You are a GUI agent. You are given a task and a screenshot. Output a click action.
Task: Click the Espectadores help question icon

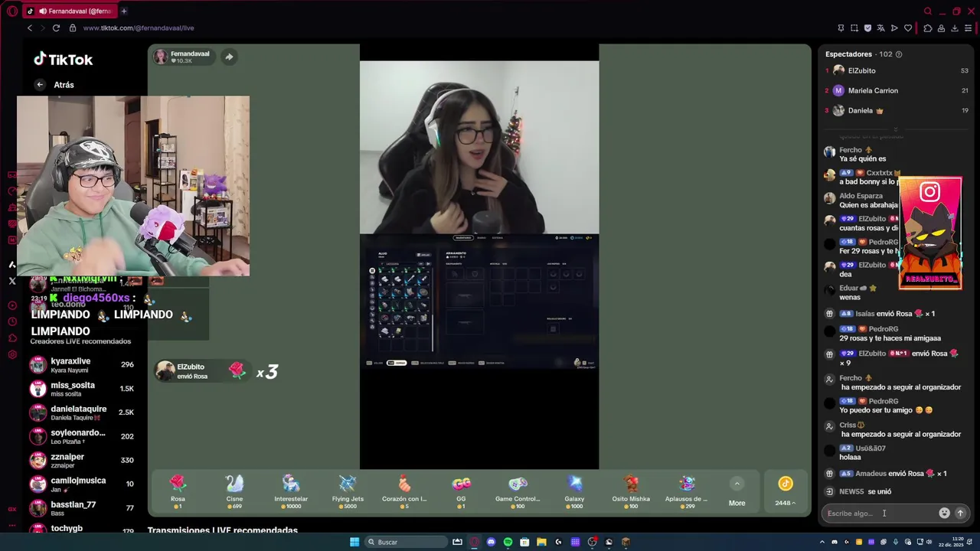[x=899, y=54]
